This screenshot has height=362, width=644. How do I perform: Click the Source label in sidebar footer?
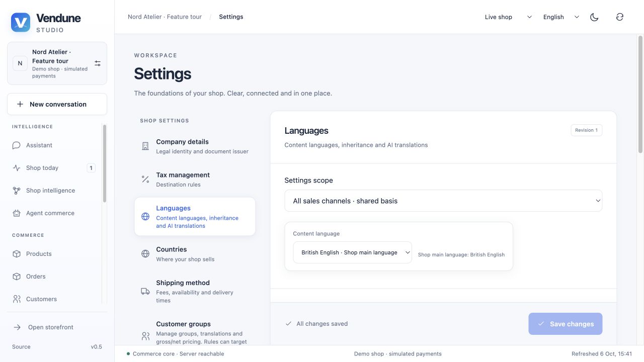pos(21,347)
